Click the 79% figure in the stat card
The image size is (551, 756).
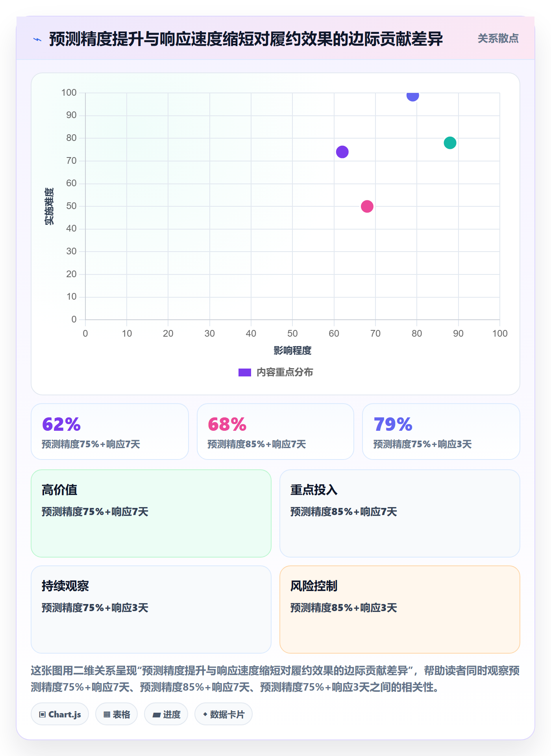(x=393, y=424)
